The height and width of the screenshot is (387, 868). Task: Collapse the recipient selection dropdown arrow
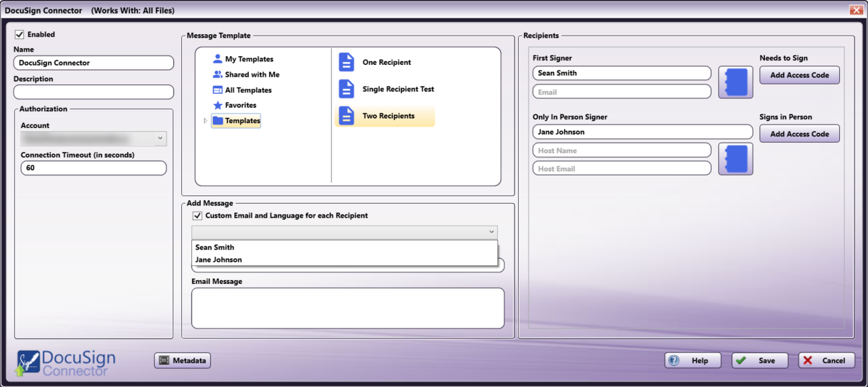pyautogui.click(x=492, y=232)
